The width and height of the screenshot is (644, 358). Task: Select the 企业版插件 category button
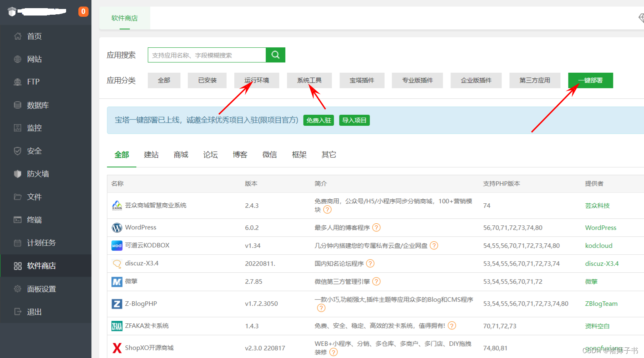point(476,80)
